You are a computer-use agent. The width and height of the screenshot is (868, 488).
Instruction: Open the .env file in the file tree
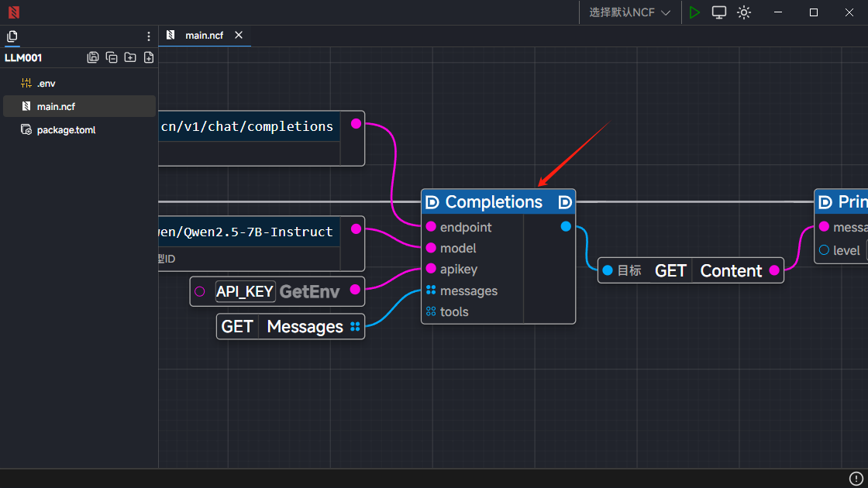46,84
